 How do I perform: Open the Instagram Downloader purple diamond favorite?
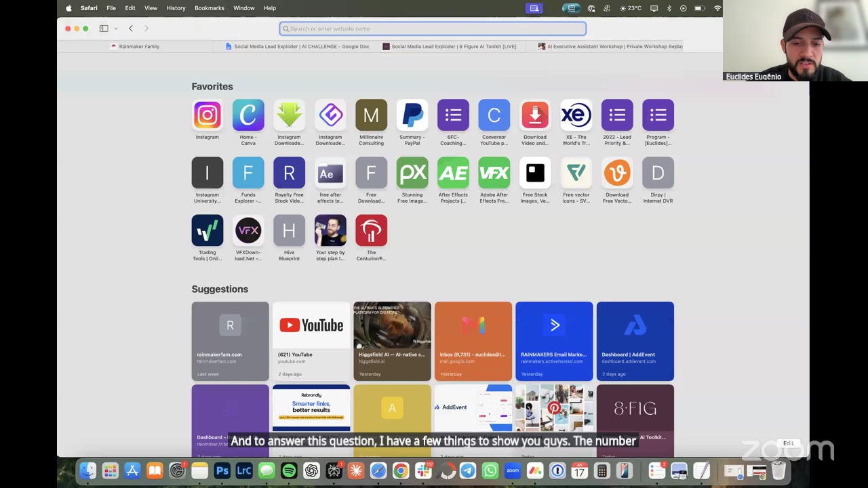click(x=330, y=115)
